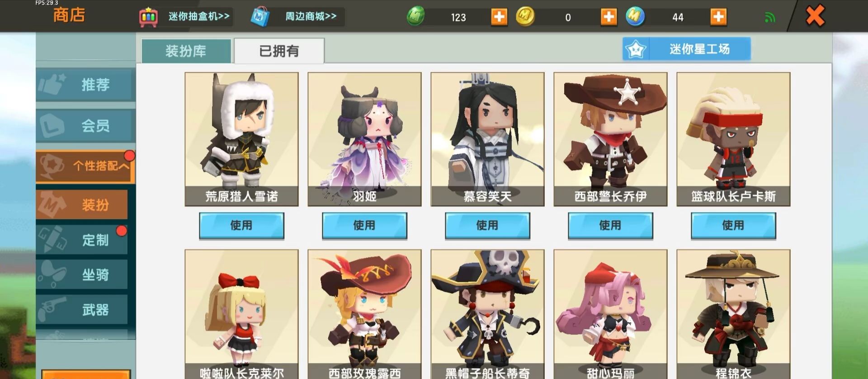The image size is (868, 379).
Task: Add green gems with plus button
Action: [x=499, y=17]
